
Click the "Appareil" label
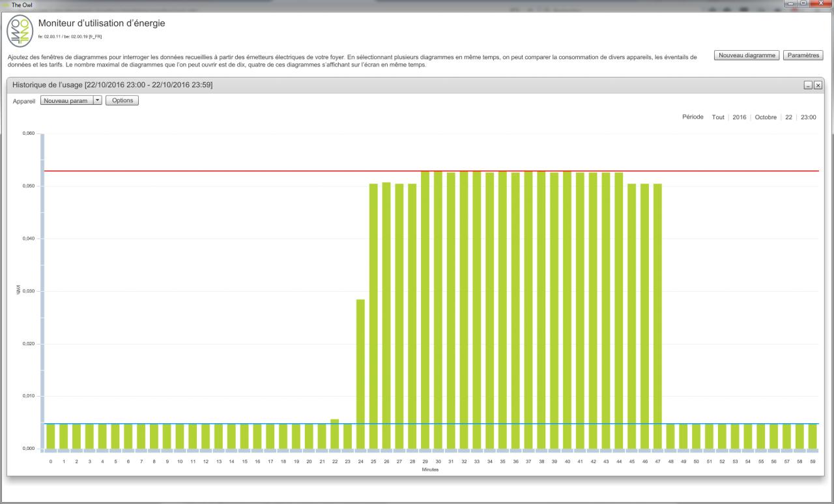24,101
